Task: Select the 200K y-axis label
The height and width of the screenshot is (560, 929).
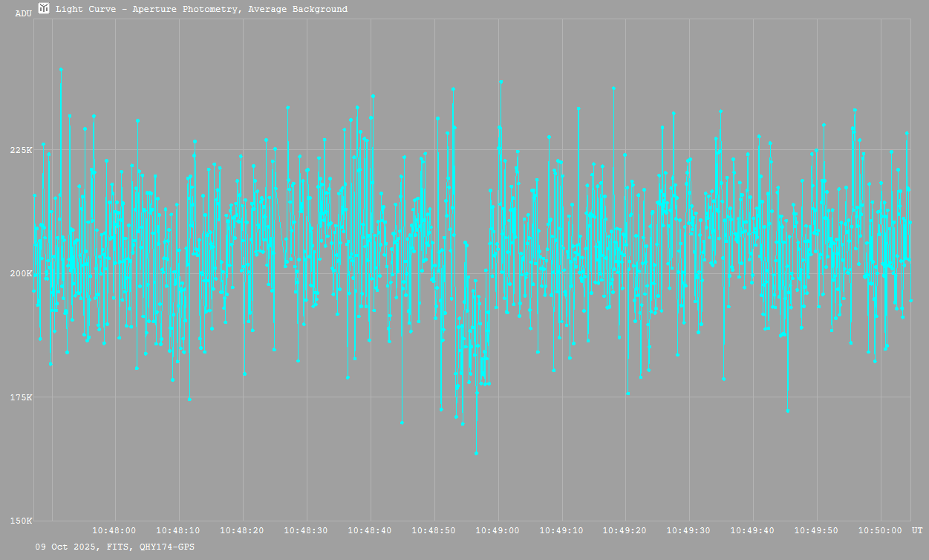Action: (20, 273)
